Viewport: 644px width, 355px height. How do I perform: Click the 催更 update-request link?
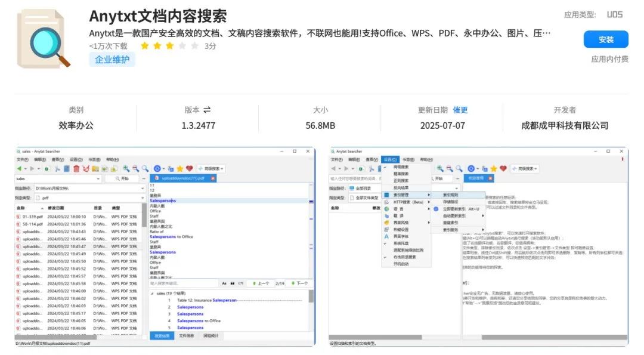pyautogui.click(x=460, y=110)
